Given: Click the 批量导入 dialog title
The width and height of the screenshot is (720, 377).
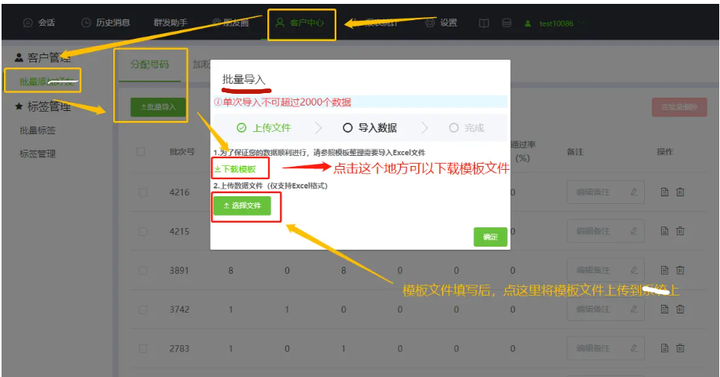Looking at the screenshot, I should [x=244, y=79].
